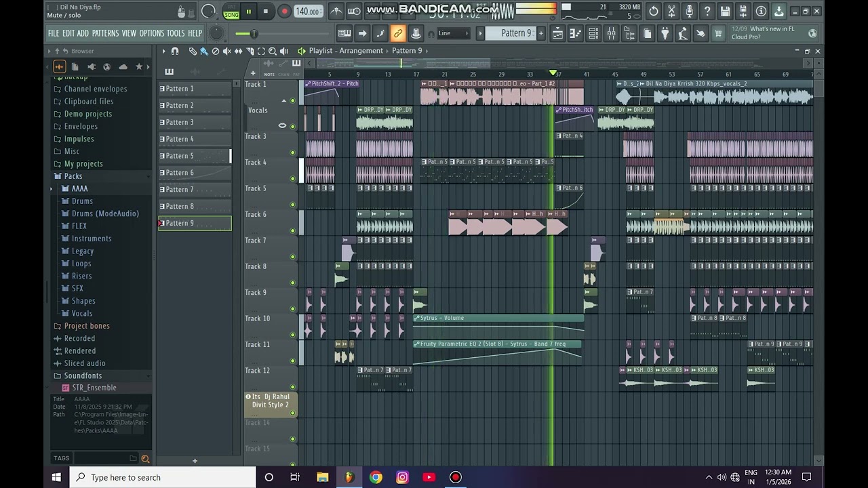Click the tempo field showing 140.000
The width and height of the screenshot is (868, 488).
pyautogui.click(x=308, y=12)
